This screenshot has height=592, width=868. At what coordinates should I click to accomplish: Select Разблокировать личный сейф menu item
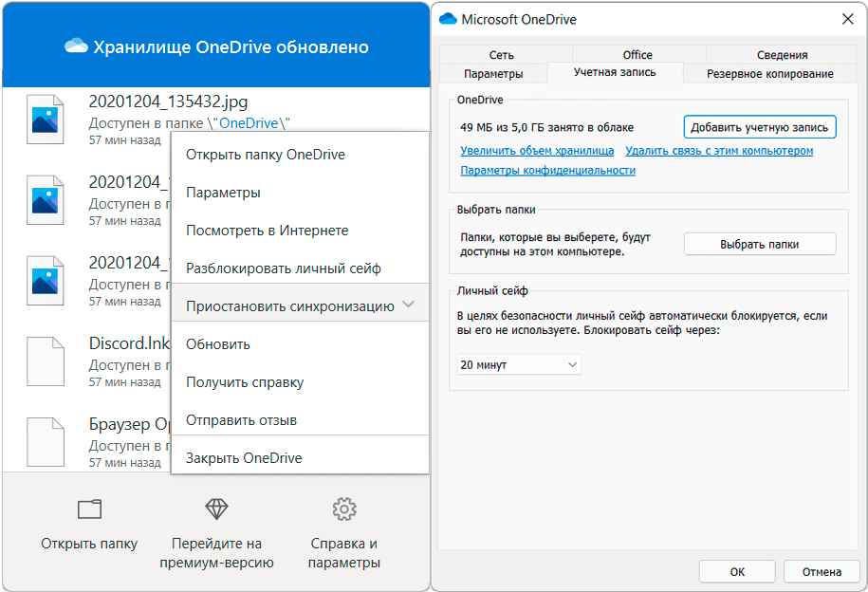[283, 268]
